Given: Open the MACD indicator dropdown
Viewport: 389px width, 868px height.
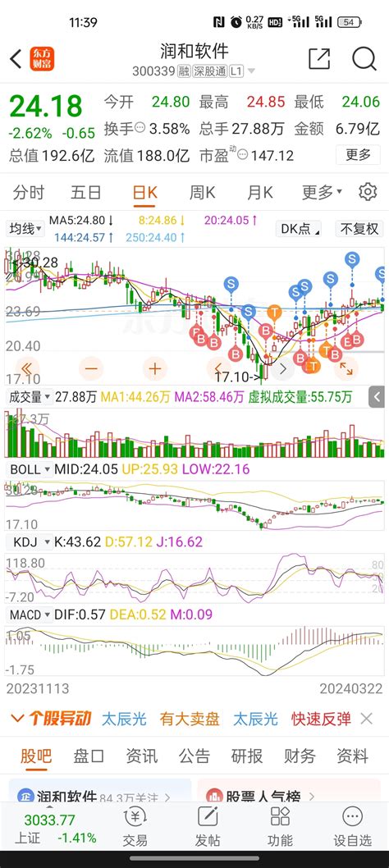Looking at the screenshot, I should [29, 614].
